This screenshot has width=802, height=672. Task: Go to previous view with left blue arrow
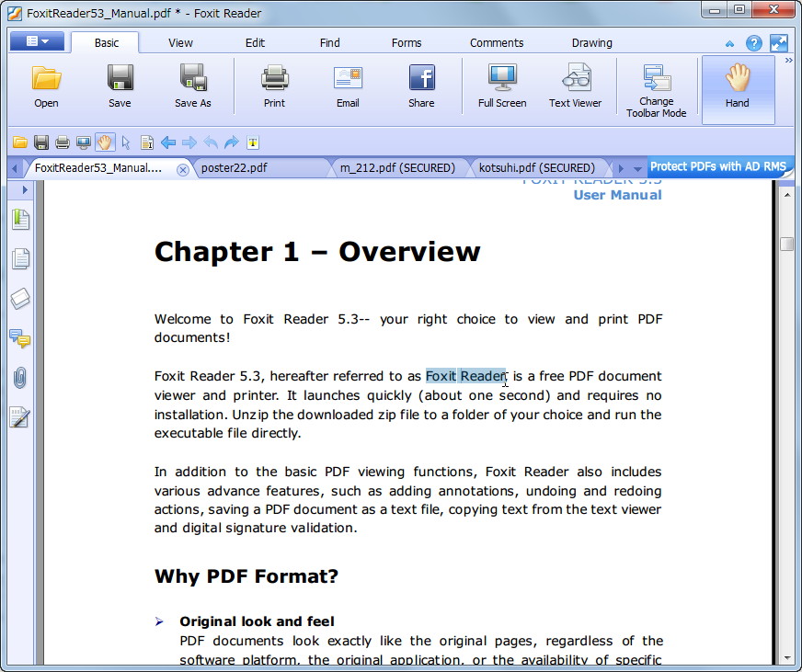tap(168, 142)
